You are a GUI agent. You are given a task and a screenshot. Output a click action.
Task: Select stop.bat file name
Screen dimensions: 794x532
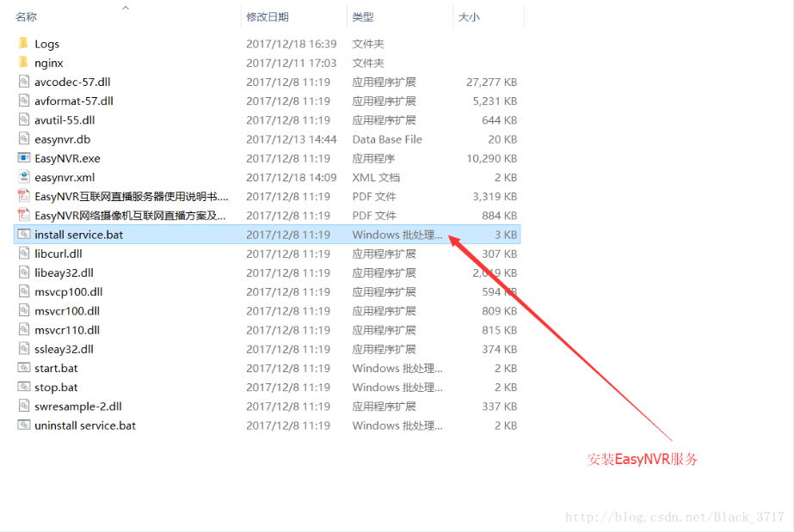point(56,388)
